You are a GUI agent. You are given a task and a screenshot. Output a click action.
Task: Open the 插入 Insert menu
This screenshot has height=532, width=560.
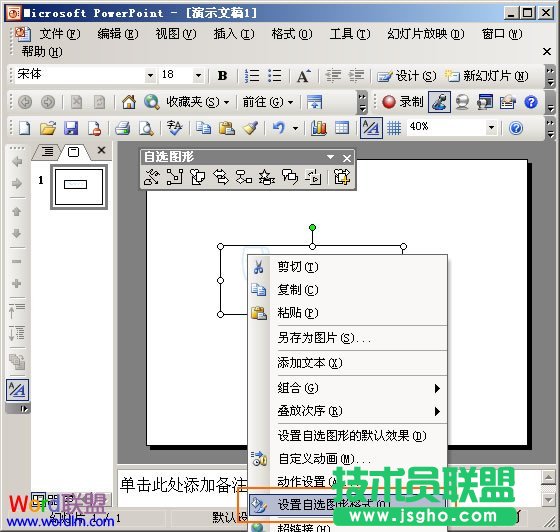click(x=234, y=34)
